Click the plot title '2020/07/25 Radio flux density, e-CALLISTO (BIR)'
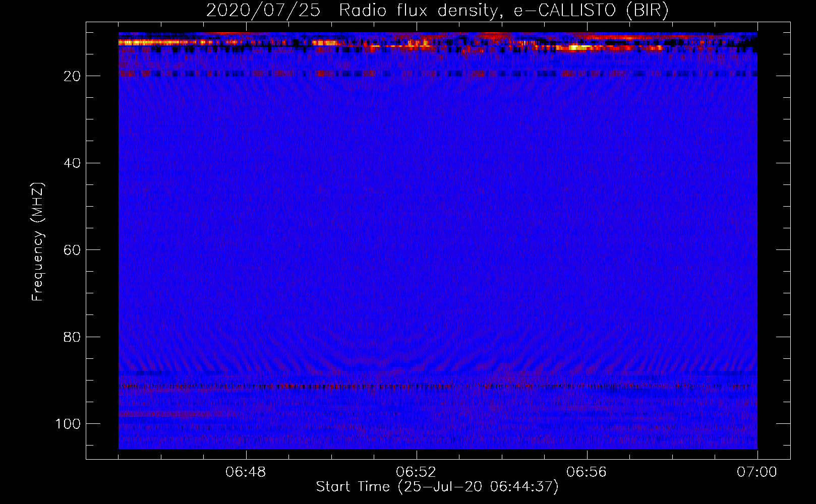This screenshot has width=816, height=504. [437, 11]
